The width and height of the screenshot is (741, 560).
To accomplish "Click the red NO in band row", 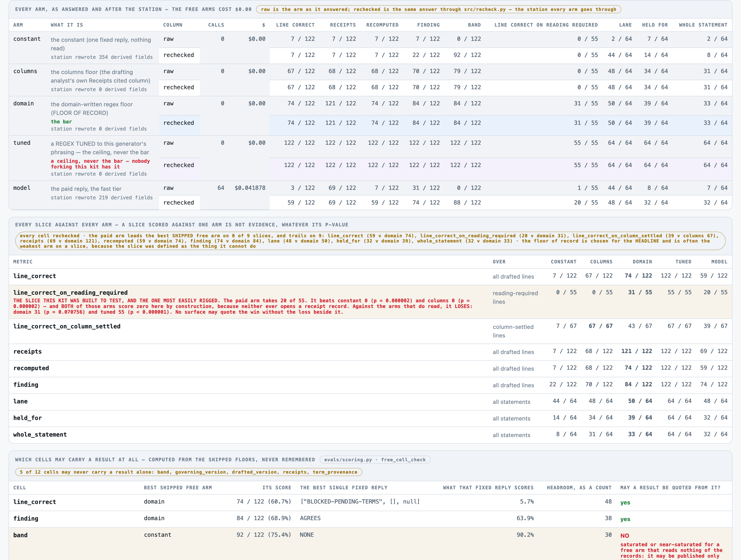I will point(624,536).
